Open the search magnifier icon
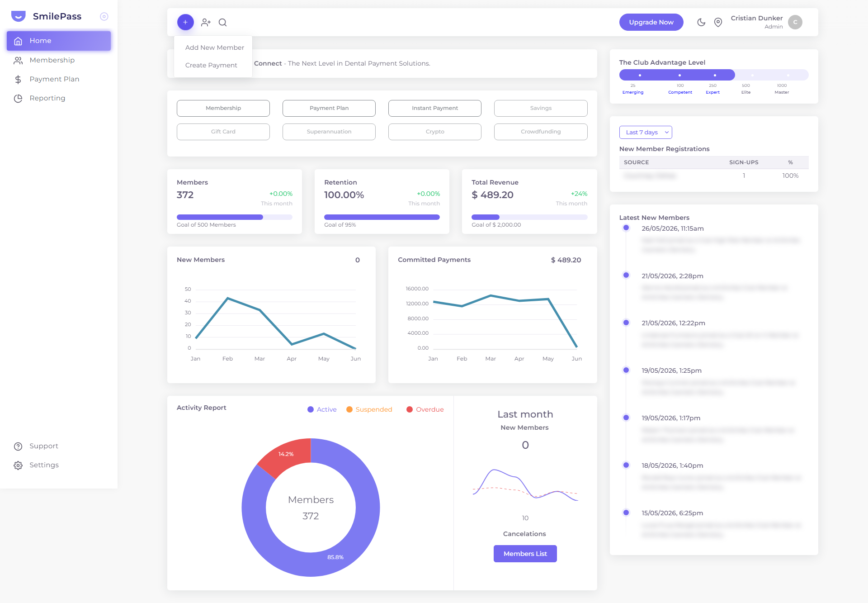Image resolution: width=868 pixels, height=603 pixels. click(222, 22)
